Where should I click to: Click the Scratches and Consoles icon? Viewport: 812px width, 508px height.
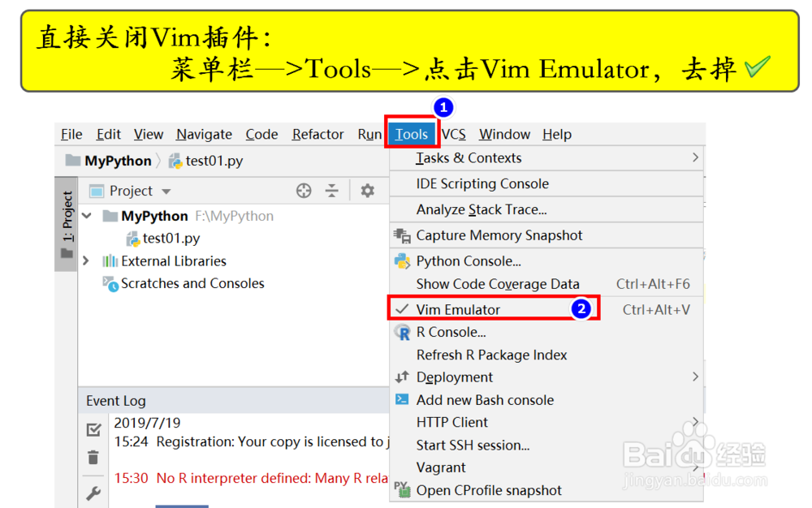[x=110, y=284]
